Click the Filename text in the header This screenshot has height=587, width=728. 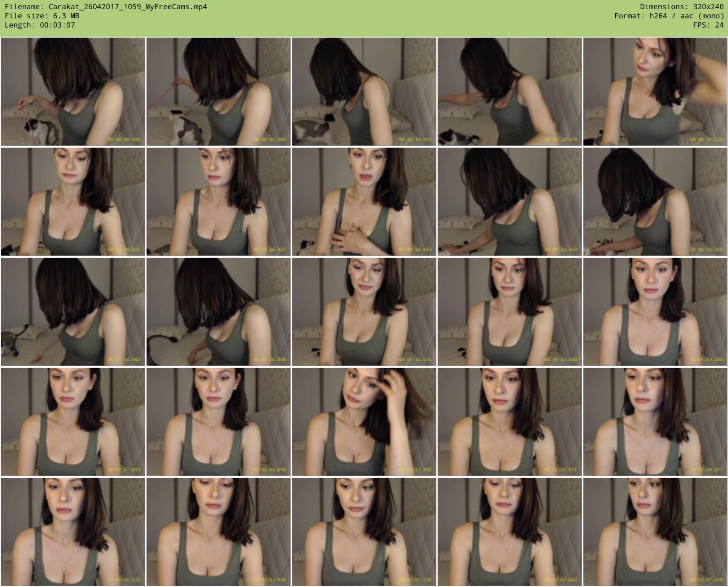click(x=106, y=7)
